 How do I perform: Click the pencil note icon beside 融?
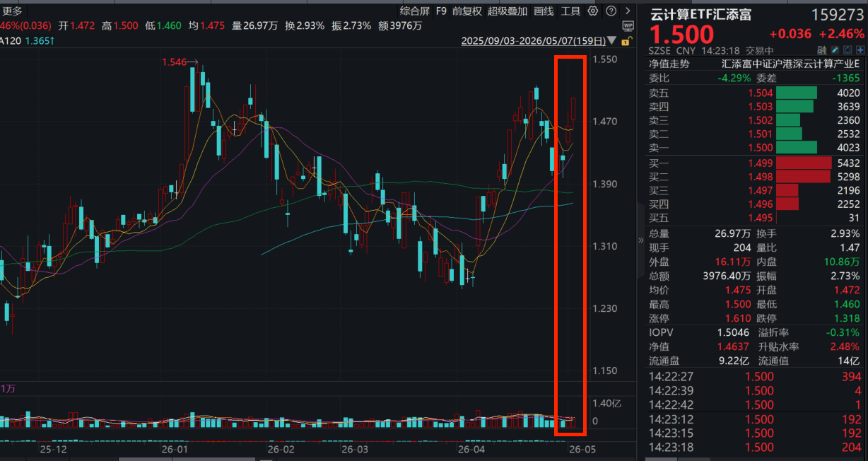836,50
